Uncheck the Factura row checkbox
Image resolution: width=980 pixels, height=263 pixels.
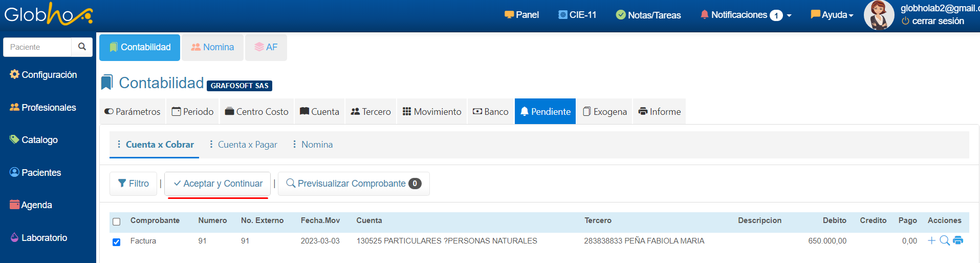click(x=117, y=242)
